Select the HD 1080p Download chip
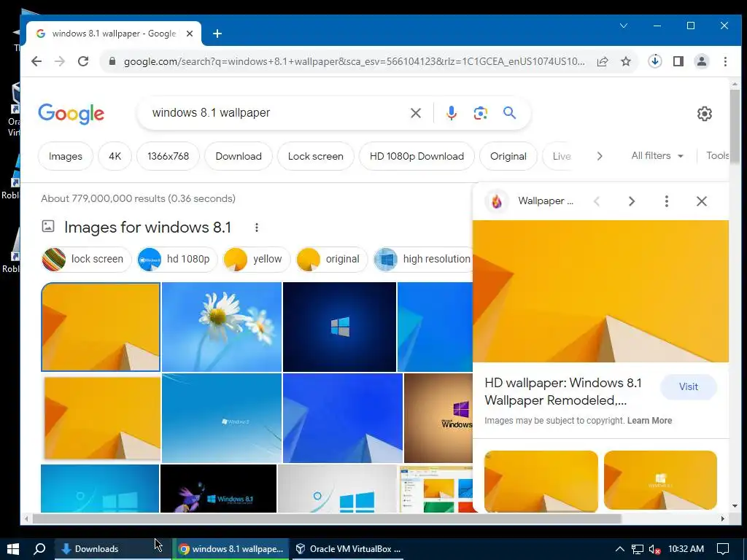 (417, 156)
